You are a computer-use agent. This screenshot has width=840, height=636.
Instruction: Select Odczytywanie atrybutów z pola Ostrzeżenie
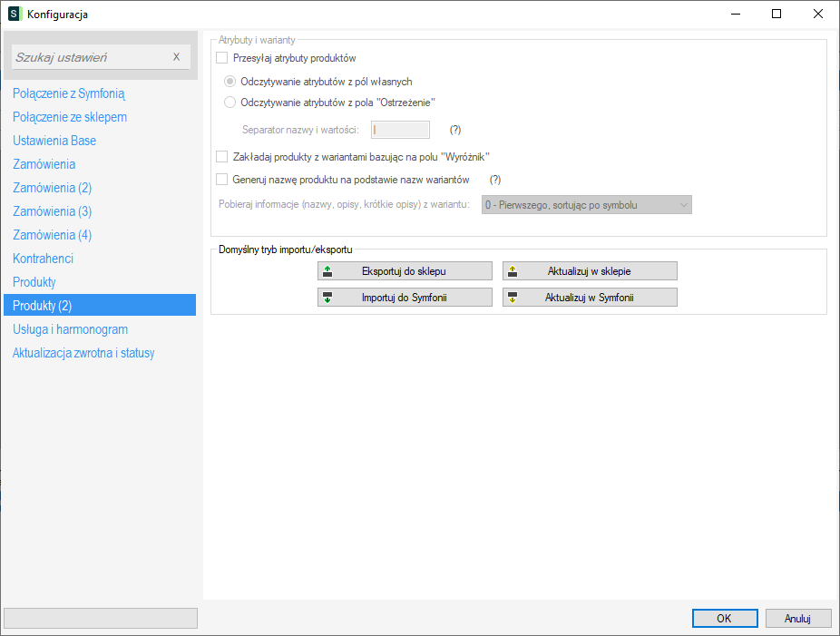click(230, 103)
